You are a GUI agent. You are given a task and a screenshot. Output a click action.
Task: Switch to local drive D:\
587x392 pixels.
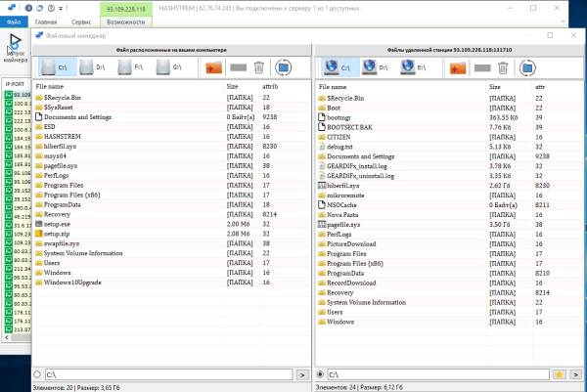pyautogui.click(x=93, y=67)
